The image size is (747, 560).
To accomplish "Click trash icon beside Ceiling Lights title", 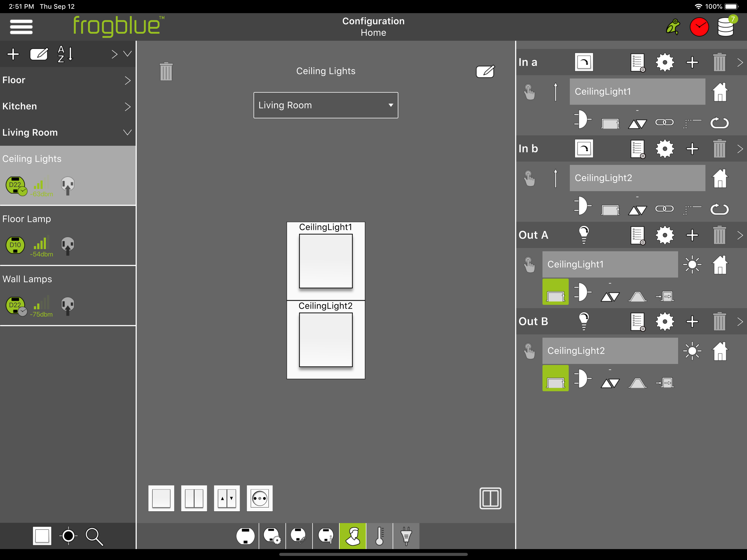I will (x=166, y=71).
